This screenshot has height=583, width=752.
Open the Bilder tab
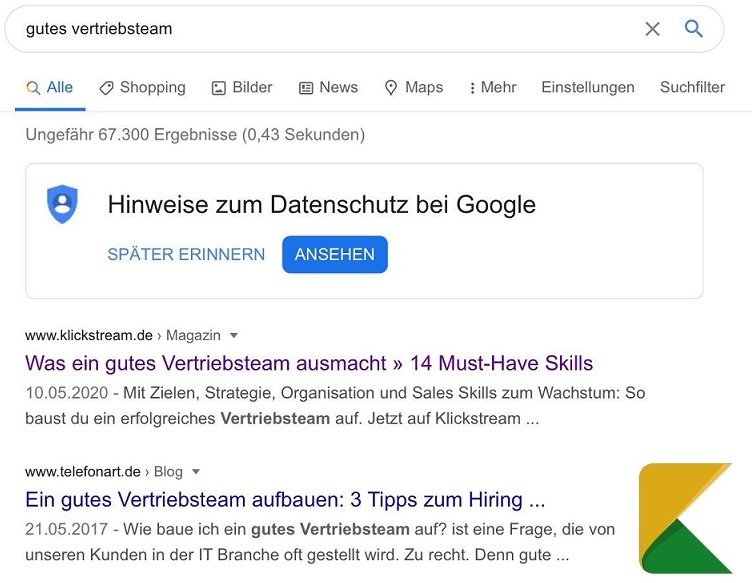pyautogui.click(x=242, y=87)
